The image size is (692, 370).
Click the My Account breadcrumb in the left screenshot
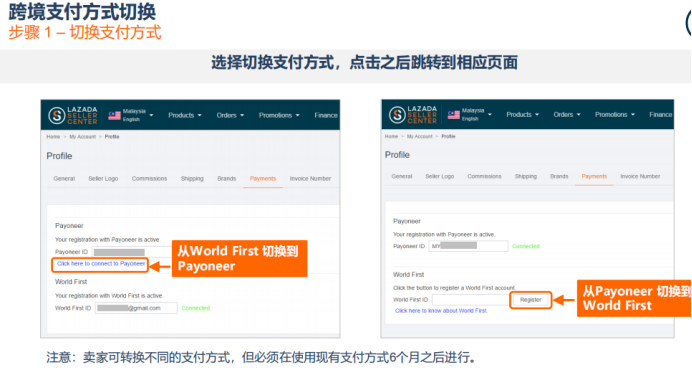point(82,137)
